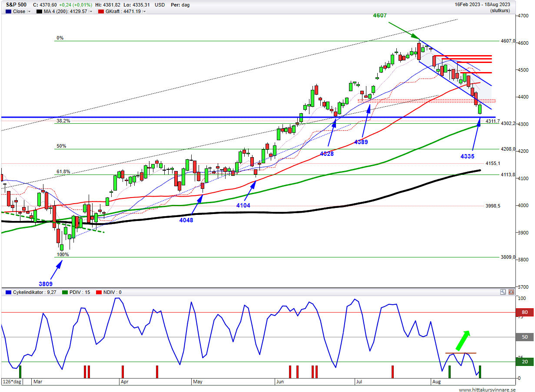535x392 pixels.
Task: Close the Cykelindikator indicator panel
Action: pyautogui.click(x=511, y=292)
